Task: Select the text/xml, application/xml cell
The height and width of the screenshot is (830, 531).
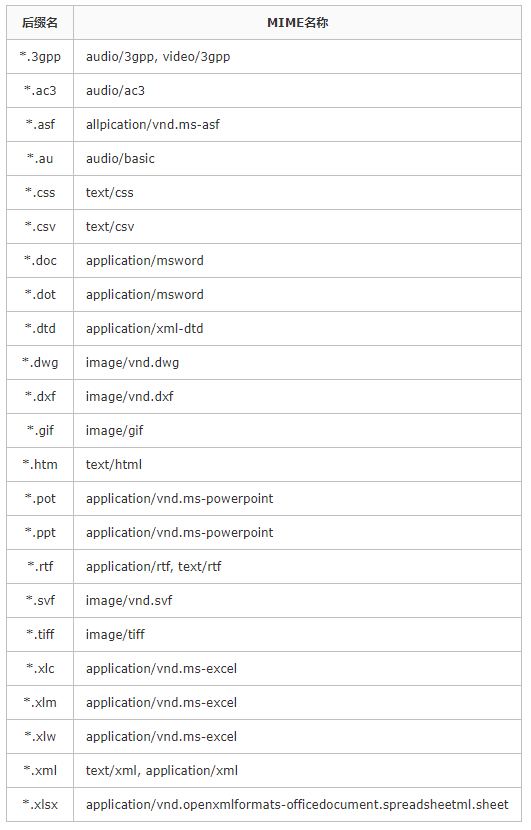Action: tap(297, 770)
